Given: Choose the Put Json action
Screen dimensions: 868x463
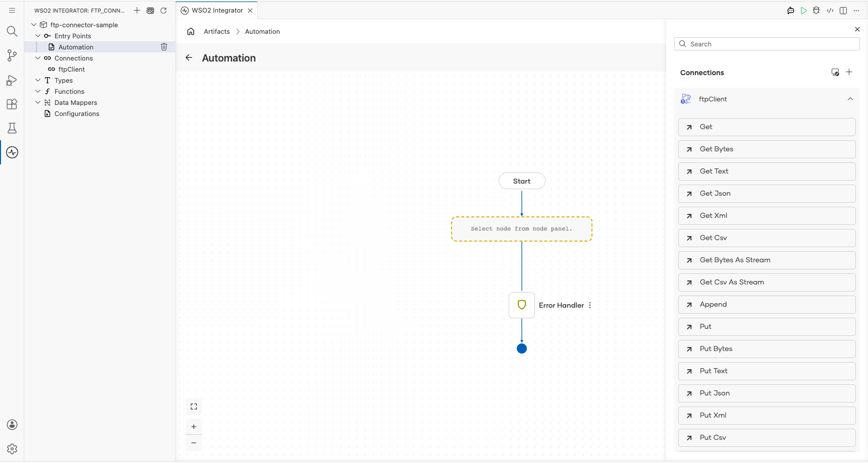Looking at the screenshot, I should click(x=767, y=393).
